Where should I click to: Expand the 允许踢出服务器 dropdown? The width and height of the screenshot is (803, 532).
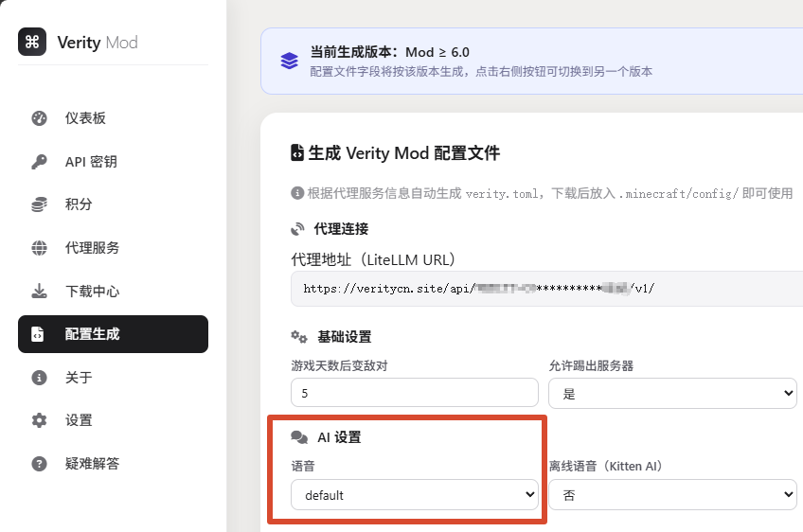(672, 393)
